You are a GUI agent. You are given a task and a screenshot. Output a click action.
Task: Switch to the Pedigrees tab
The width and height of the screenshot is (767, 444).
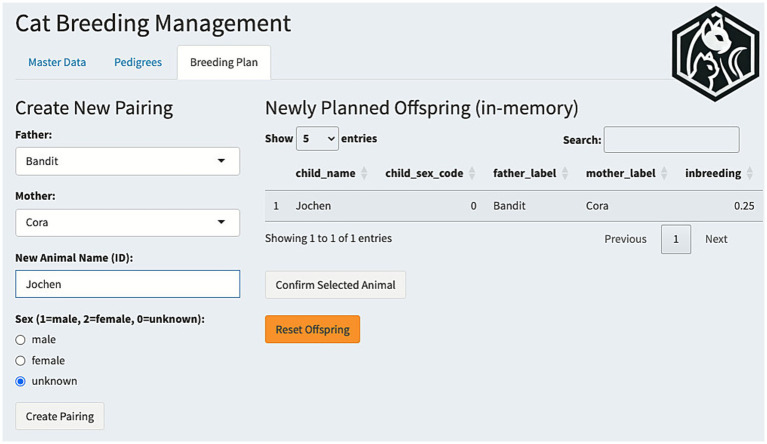click(x=138, y=63)
